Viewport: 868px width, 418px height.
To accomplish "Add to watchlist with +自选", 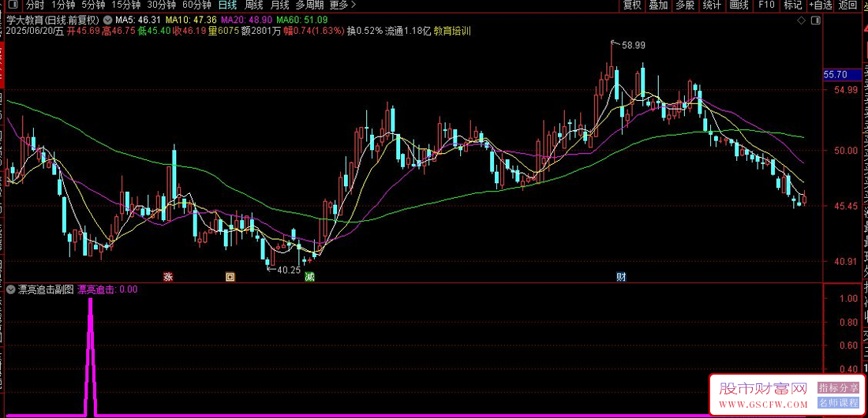I will 821,6.
